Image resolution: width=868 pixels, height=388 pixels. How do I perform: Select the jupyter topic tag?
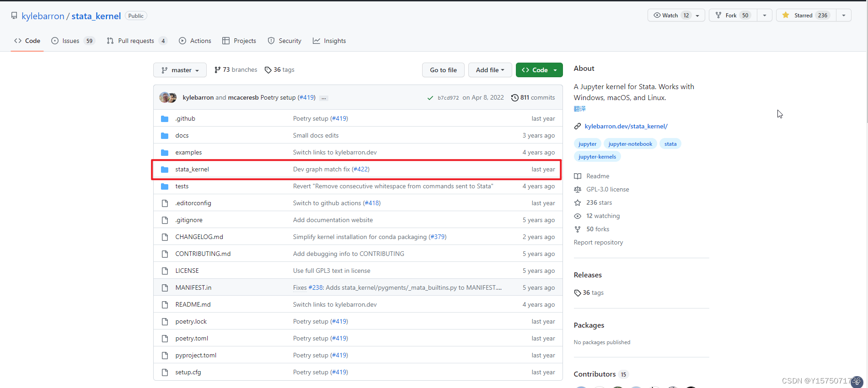(x=587, y=144)
